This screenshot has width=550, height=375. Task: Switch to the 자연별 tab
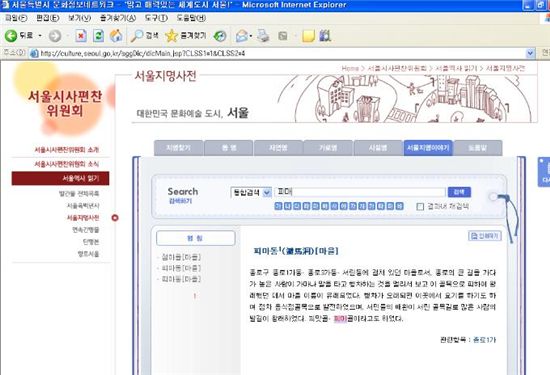tap(279, 148)
